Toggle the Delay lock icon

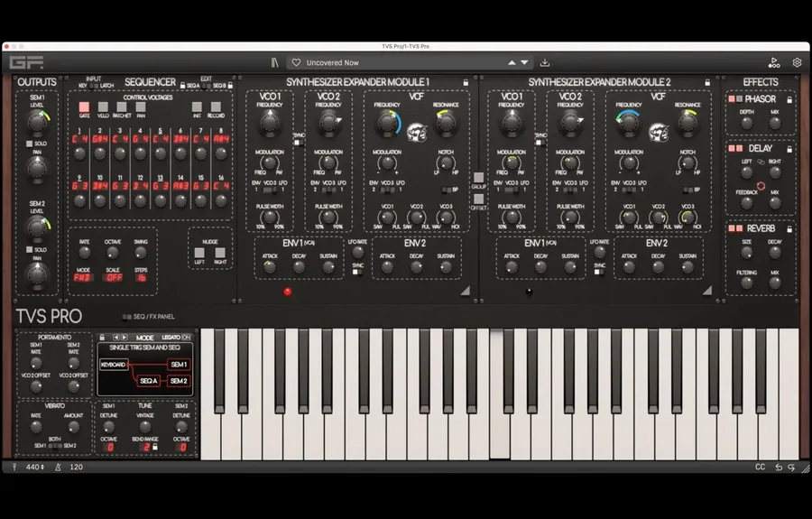[789, 149]
